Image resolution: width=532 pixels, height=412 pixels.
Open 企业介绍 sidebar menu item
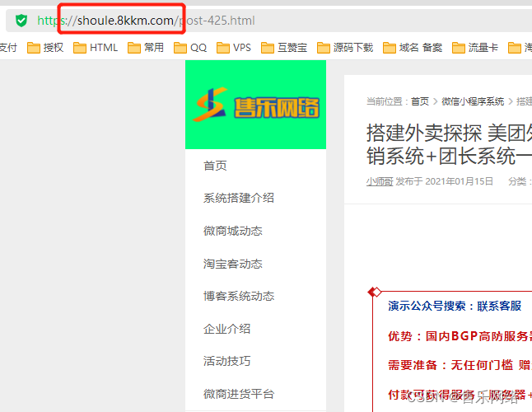click(227, 329)
